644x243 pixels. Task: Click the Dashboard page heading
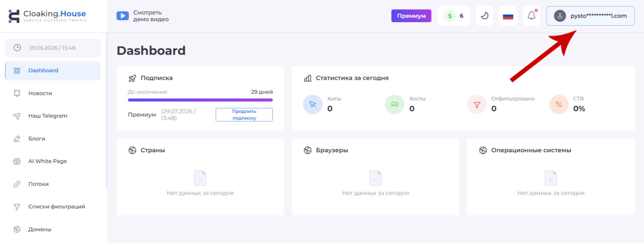pos(151,50)
